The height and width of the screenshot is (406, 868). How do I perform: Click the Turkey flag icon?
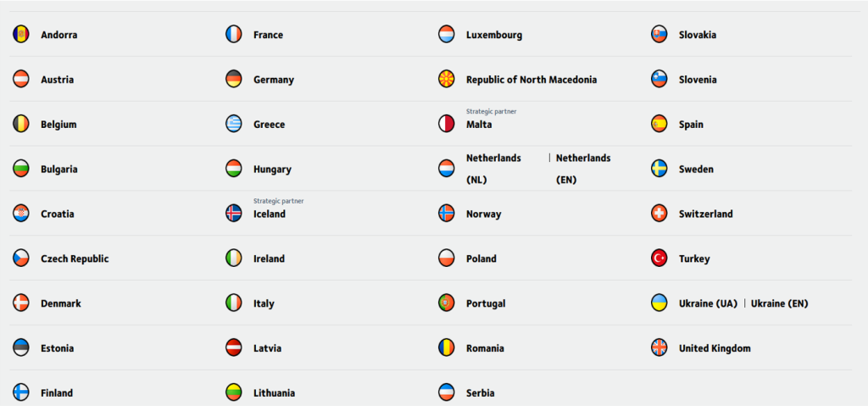(659, 259)
